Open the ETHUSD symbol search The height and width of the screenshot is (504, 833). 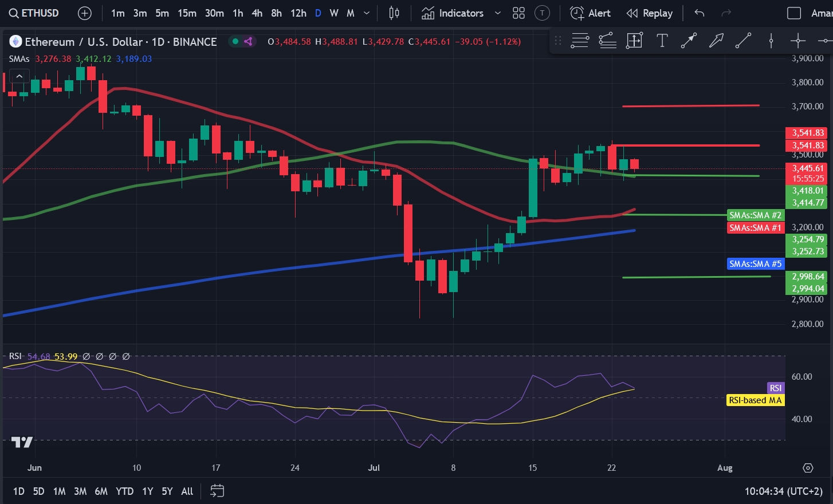pyautogui.click(x=34, y=13)
